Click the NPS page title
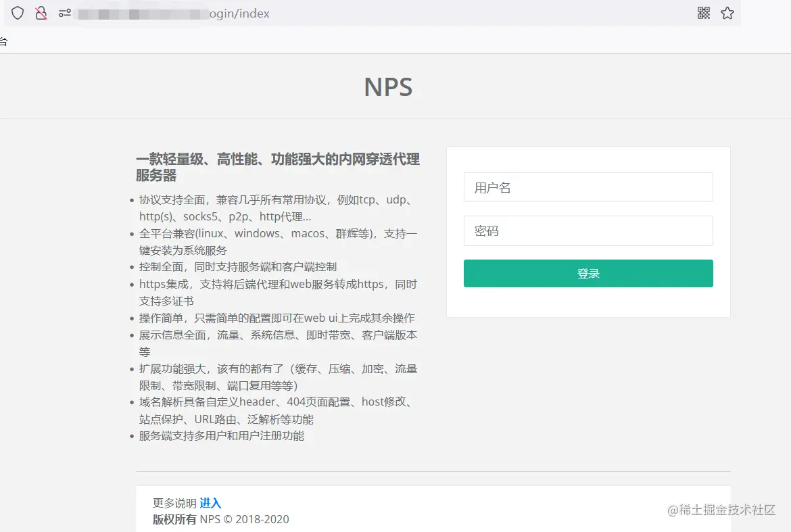Image resolution: width=791 pixels, height=532 pixels. click(x=389, y=87)
